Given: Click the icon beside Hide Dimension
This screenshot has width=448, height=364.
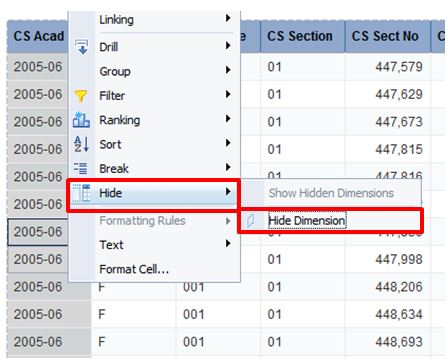Looking at the screenshot, I should pos(251,220).
